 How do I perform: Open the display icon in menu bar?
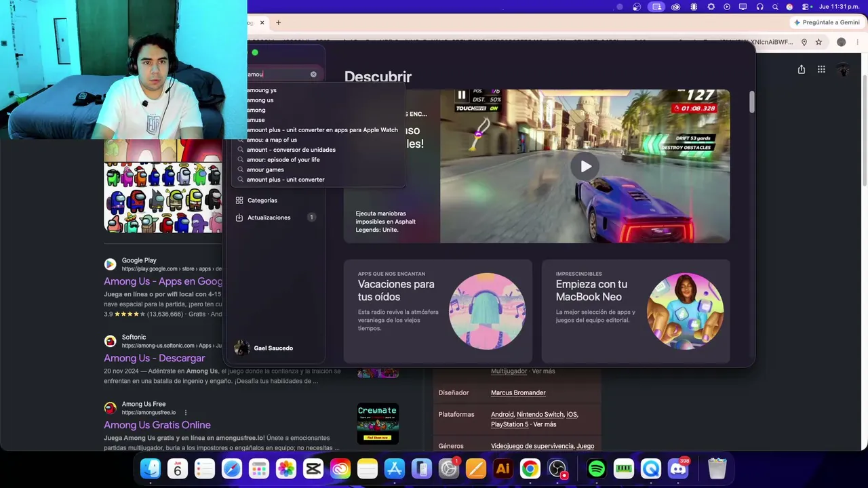click(x=743, y=7)
